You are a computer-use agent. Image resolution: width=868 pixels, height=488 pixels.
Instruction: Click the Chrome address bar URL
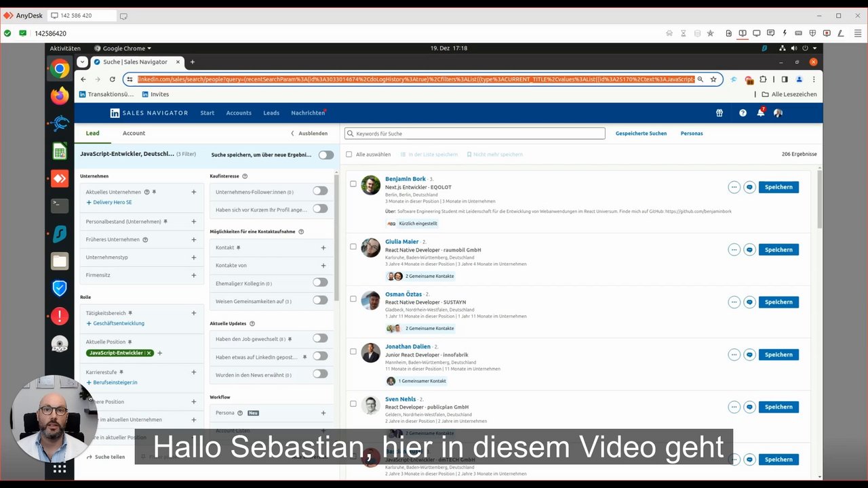tap(416, 79)
